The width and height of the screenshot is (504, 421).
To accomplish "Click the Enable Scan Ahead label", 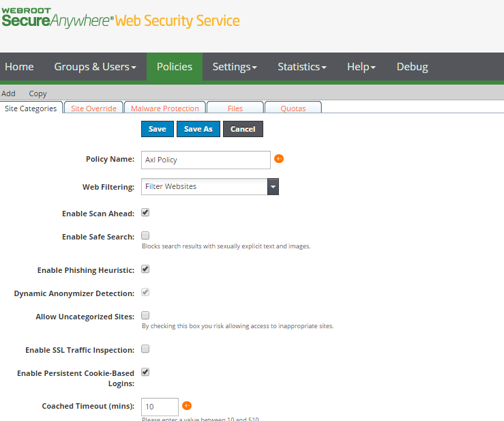I will click(x=98, y=214).
